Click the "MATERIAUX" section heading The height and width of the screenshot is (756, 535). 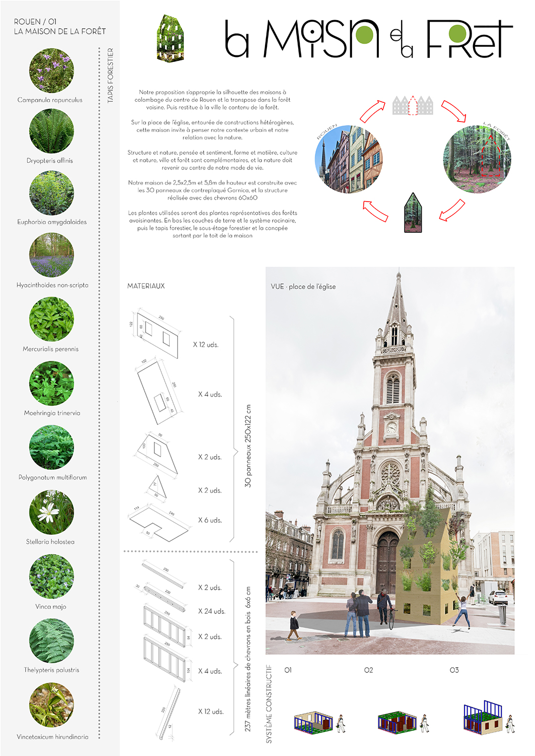coord(146,286)
